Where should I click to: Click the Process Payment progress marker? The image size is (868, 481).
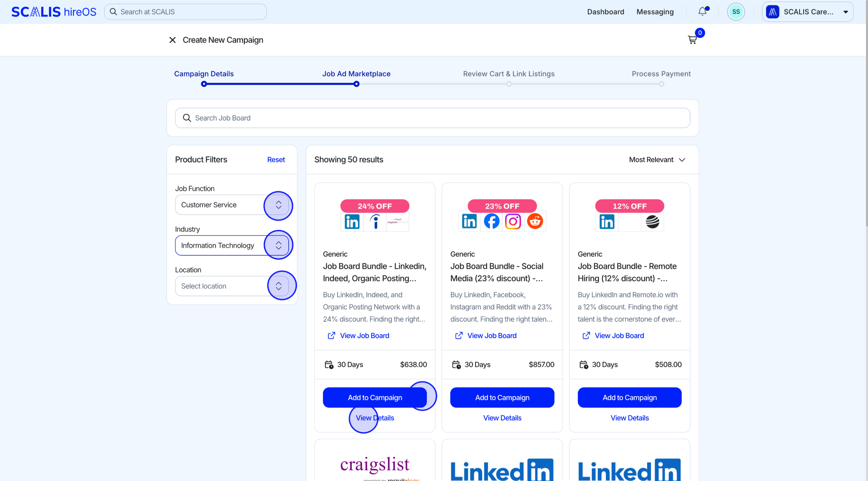click(x=661, y=84)
